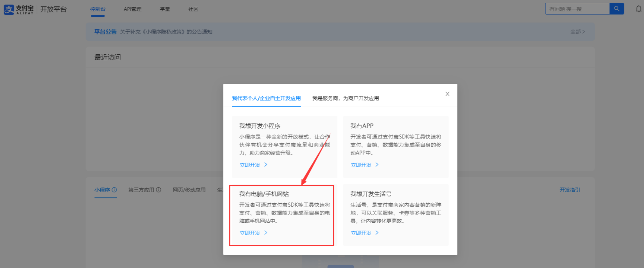Click the arrow icon in 我想开发小程序 card
Viewport: 644px width, 268px height.
266,165
